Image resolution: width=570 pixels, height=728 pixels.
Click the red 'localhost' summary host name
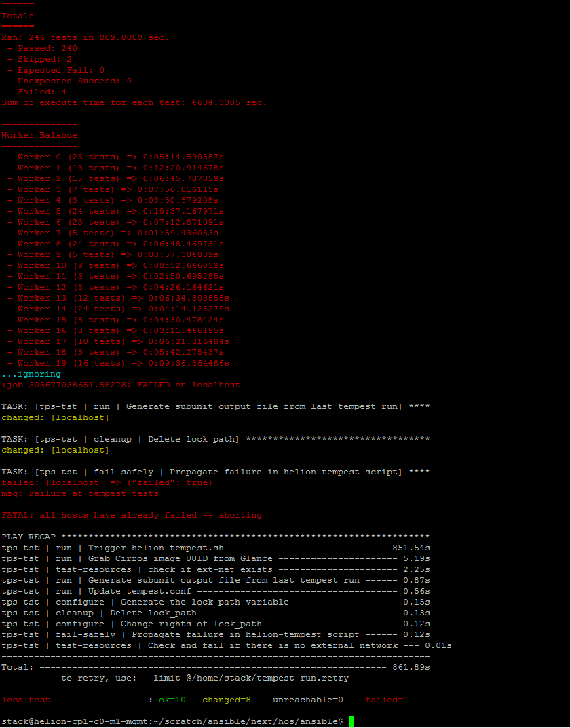coord(26,700)
